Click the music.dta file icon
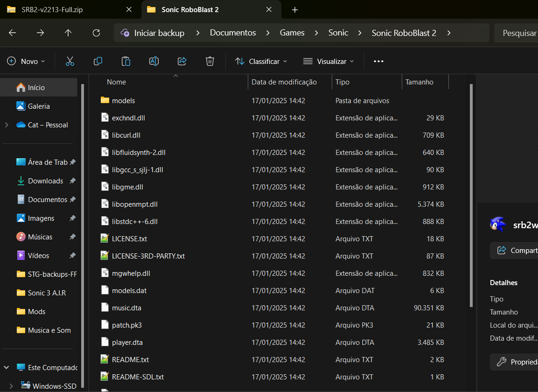538x392 pixels. [x=105, y=307]
